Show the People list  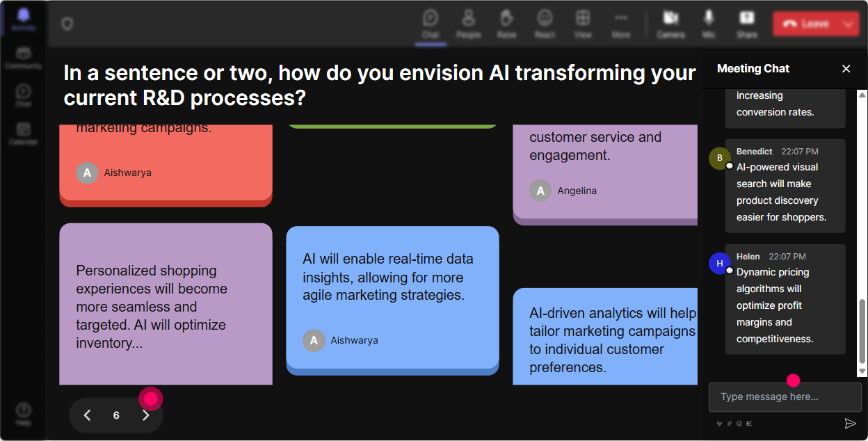pyautogui.click(x=469, y=24)
